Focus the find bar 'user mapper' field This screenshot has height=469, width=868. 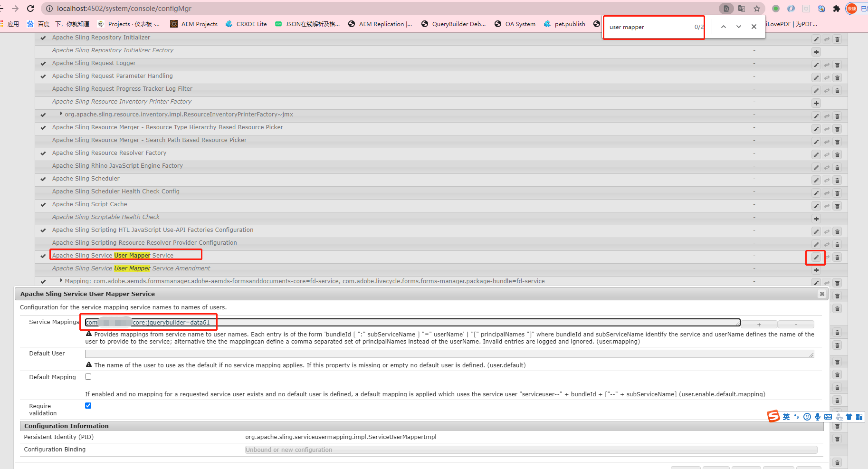649,27
